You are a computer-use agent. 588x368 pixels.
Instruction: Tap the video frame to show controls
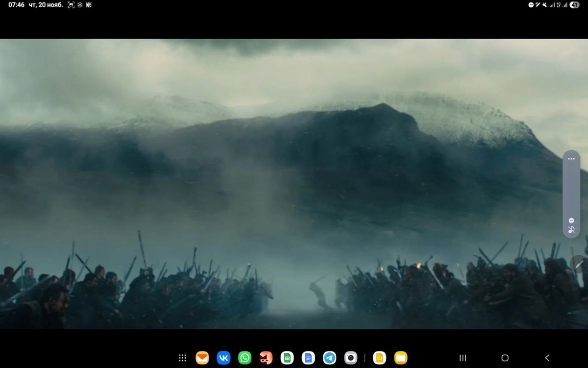point(294,184)
